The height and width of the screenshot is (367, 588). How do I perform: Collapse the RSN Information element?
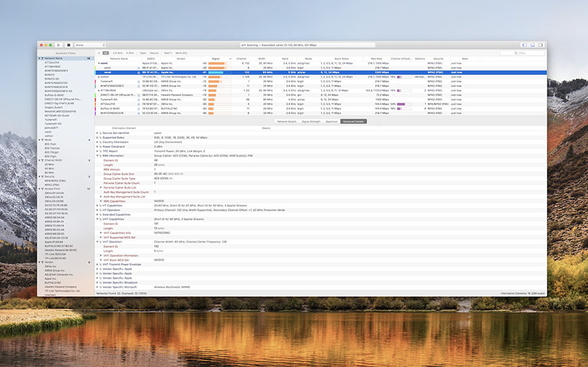point(97,156)
